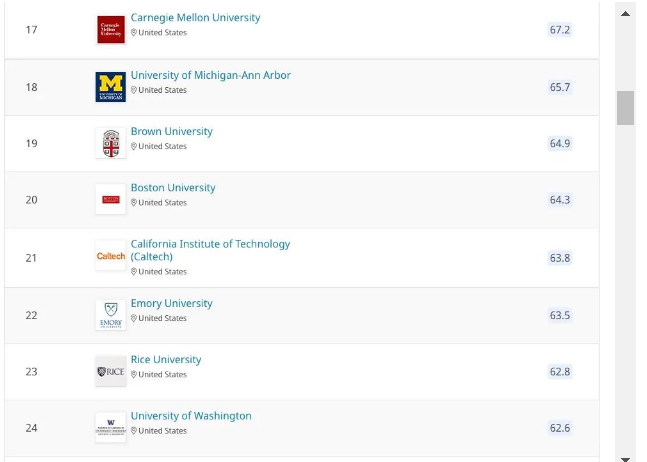Viewport: 647px width, 462px height.
Task: Click the Carnegie Mellon University logo
Action: pos(111,29)
